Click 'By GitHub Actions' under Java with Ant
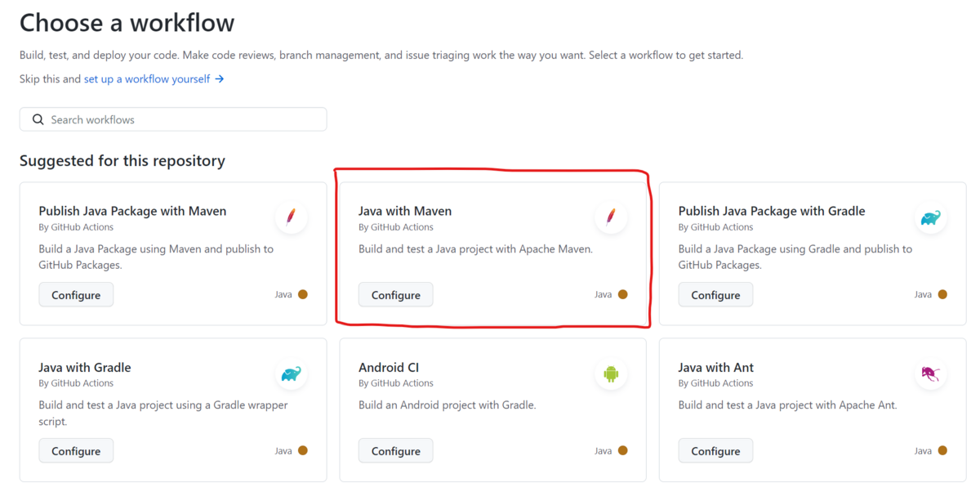Image resolution: width=980 pixels, height=492 pixels. pos(715,383)
